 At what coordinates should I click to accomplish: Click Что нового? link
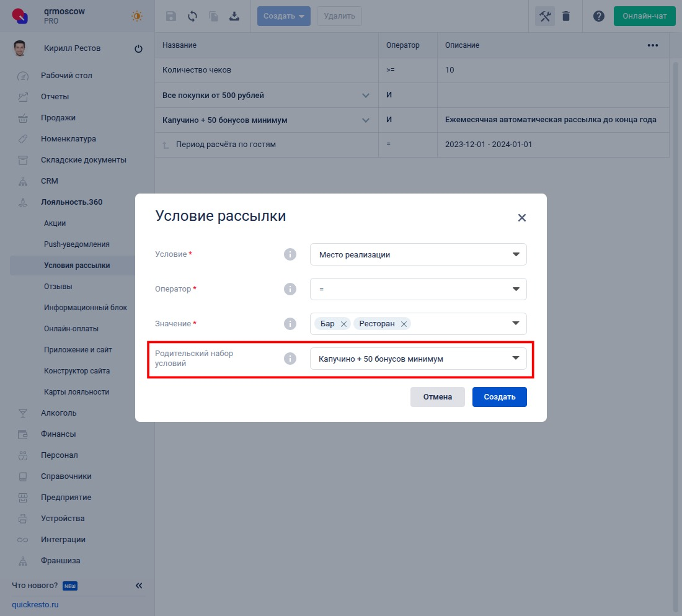point(35,586)
